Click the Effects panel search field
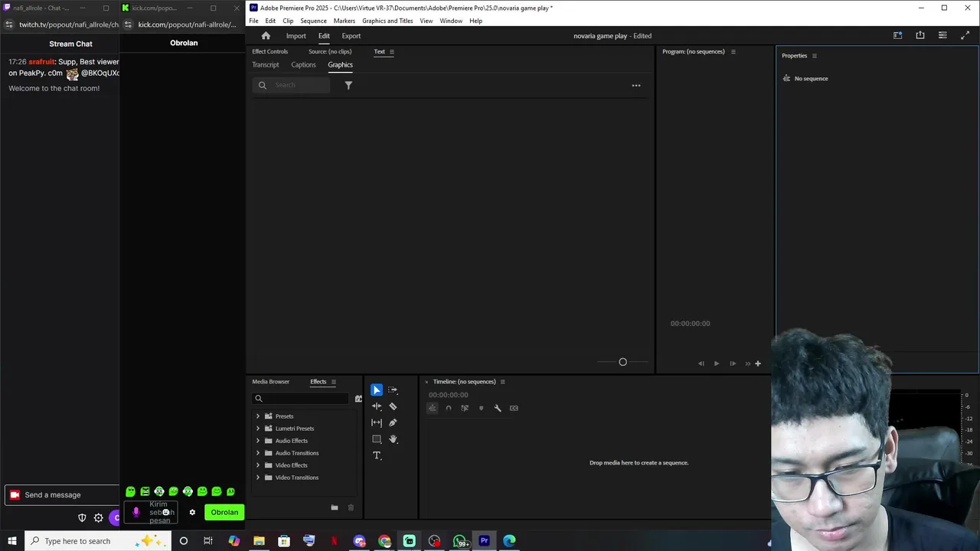 pos(301,399)
